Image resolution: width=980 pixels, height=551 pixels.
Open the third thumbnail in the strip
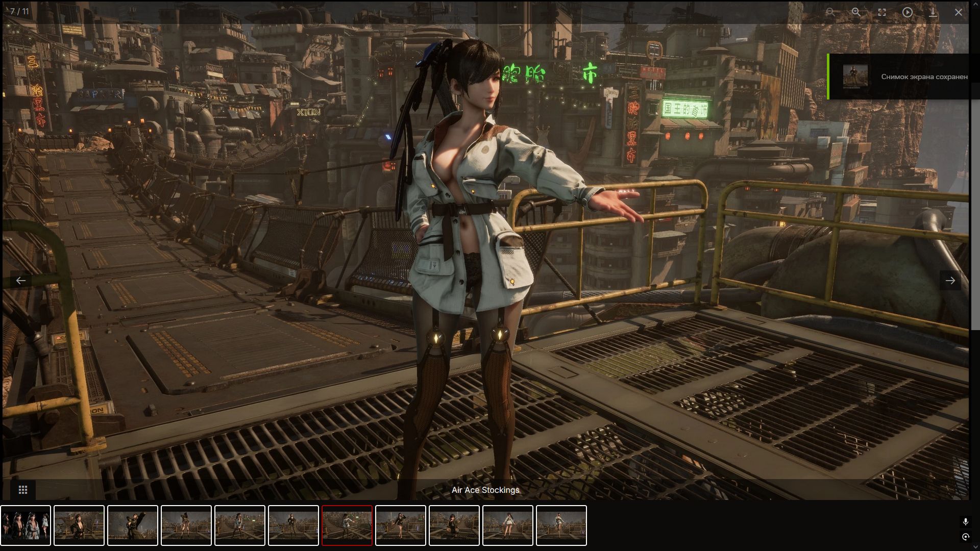[133, 525]
